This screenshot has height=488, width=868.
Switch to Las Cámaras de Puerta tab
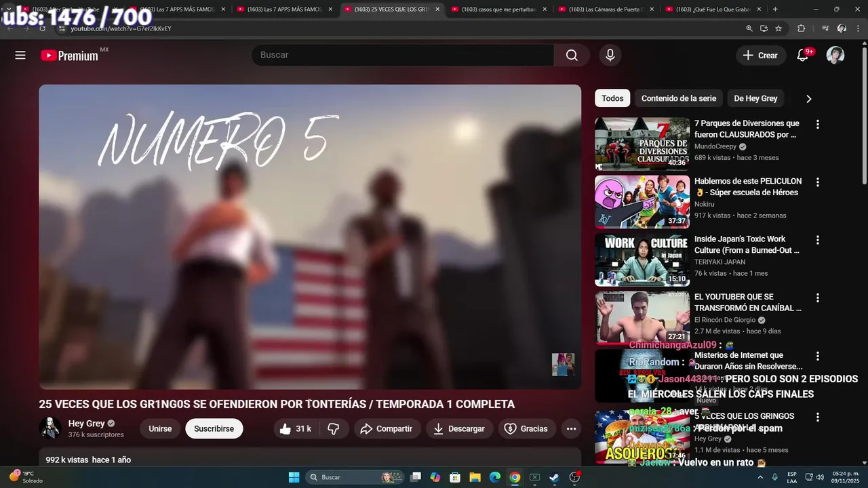[x=606, y=9]
